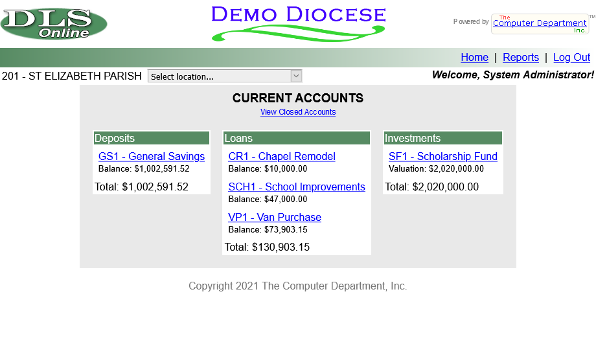The width and height of the screenshot is (596, 364).
Task: Open GS1 - General Savings account
Action: click(152, 157)
